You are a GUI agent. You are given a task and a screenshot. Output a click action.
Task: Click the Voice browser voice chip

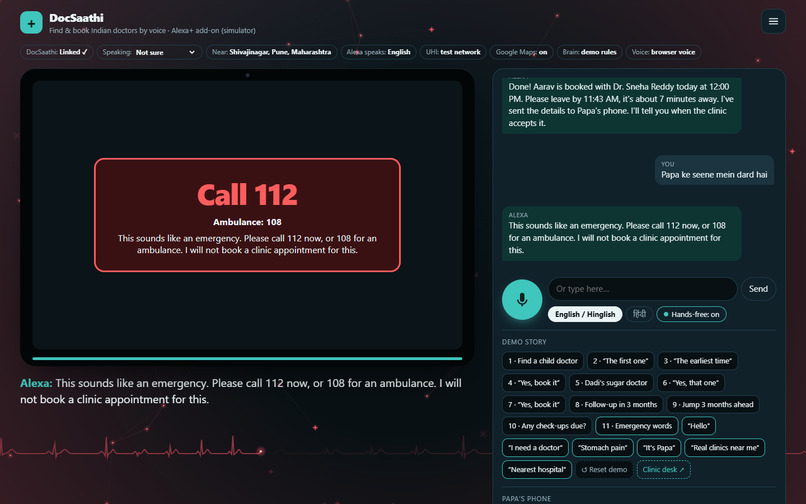663,52
